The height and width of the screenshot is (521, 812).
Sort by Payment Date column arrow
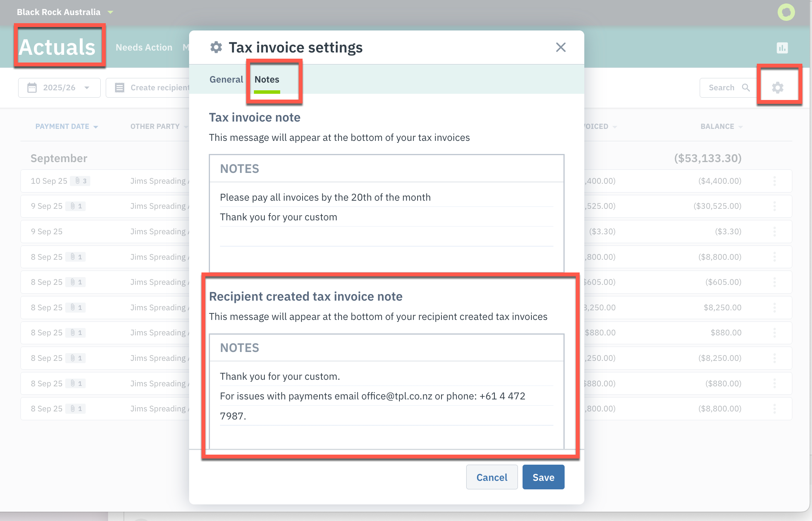pyautogui.click(x=96, y=127)
